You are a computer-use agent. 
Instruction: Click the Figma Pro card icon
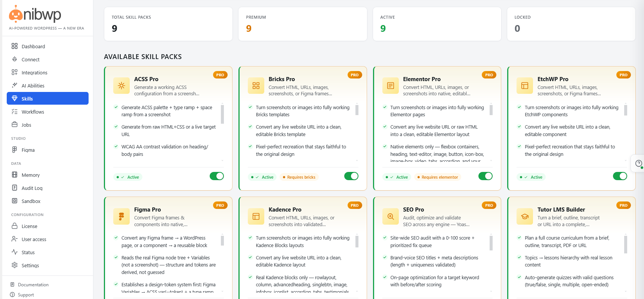pos(121,216)
